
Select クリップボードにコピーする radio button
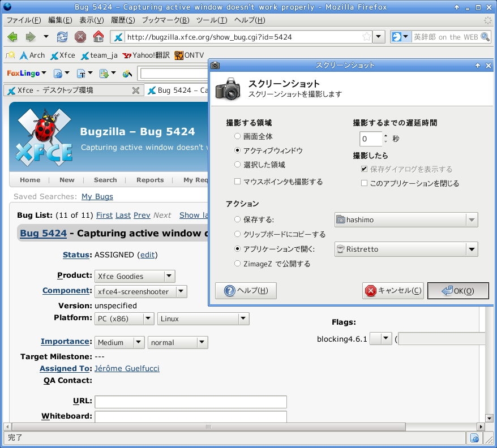click(238, 234)
